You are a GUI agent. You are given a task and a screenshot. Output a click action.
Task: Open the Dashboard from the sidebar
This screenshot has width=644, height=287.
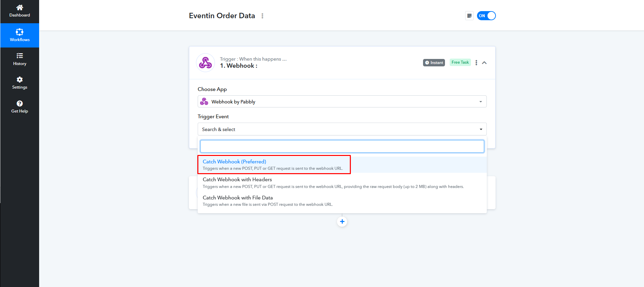(x=20, y=11)
